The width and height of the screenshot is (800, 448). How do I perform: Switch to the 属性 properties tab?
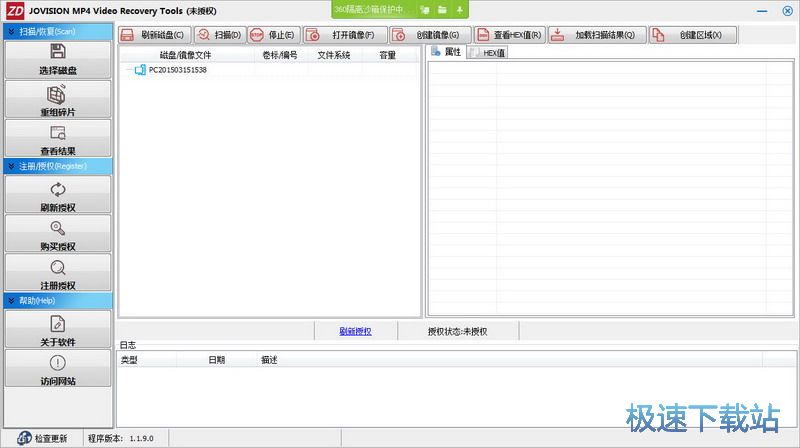[446, 52]
